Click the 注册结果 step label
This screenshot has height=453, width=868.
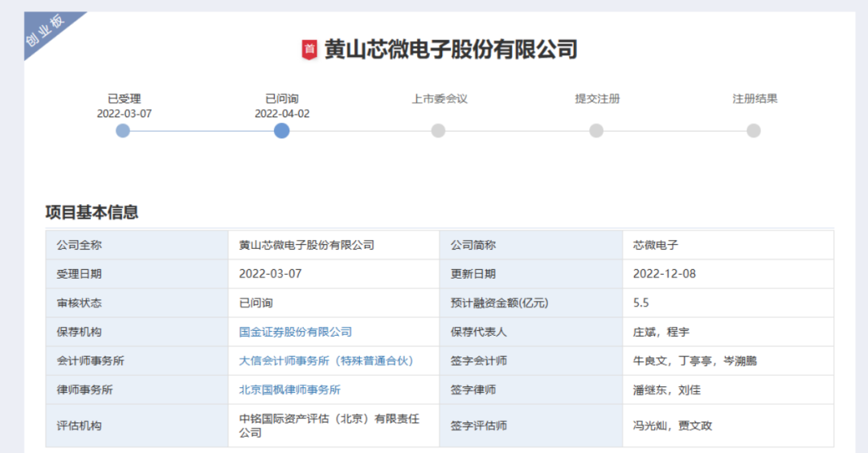tap(754, 99)
